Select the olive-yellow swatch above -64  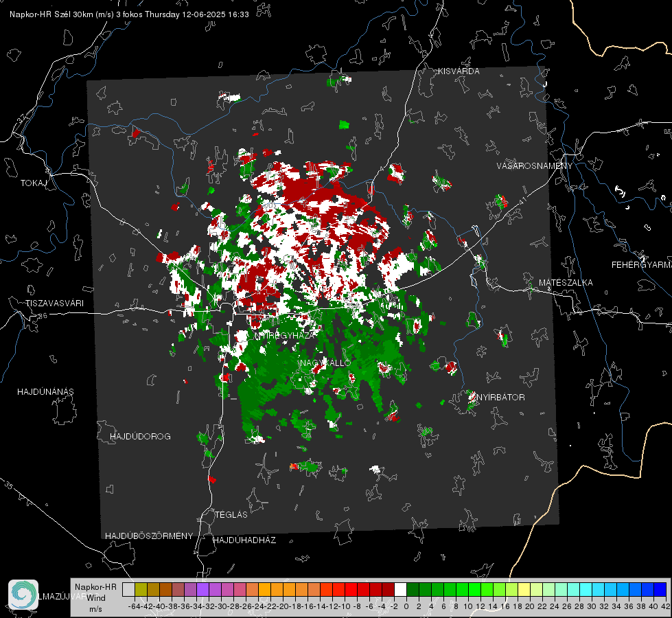tap(141, 589)
